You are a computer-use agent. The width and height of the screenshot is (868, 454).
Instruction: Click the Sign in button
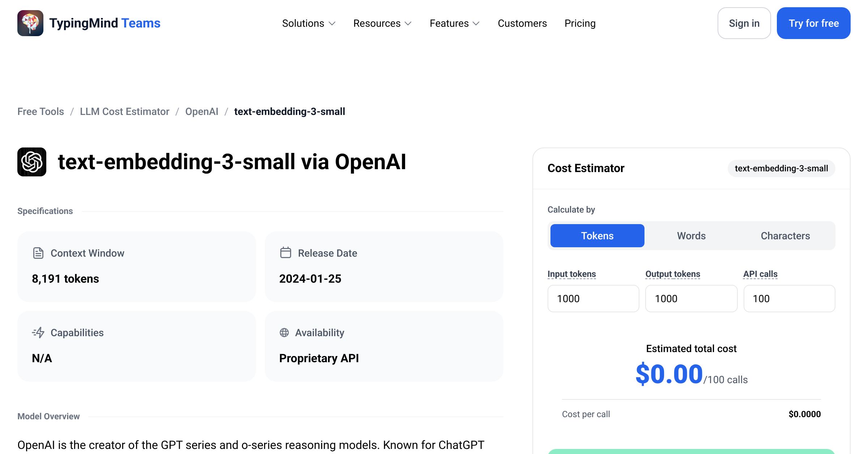tap(744, 23)
